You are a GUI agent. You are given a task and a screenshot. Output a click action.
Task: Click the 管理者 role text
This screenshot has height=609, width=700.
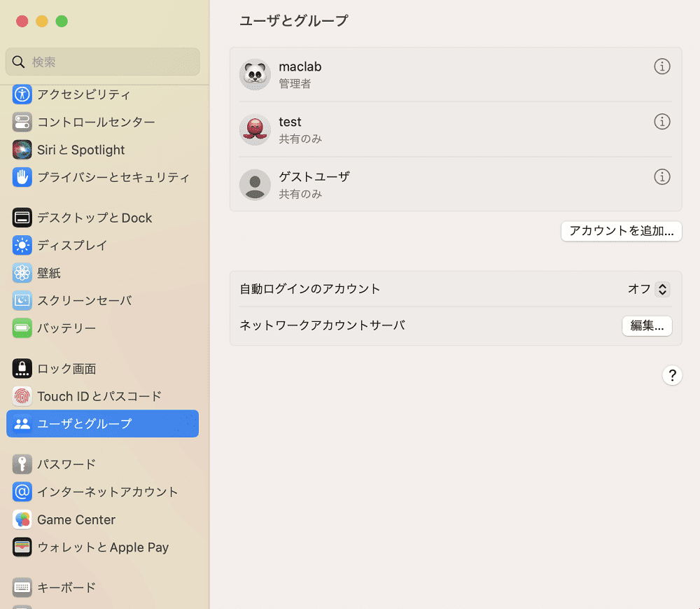click(x=295, y=83)
